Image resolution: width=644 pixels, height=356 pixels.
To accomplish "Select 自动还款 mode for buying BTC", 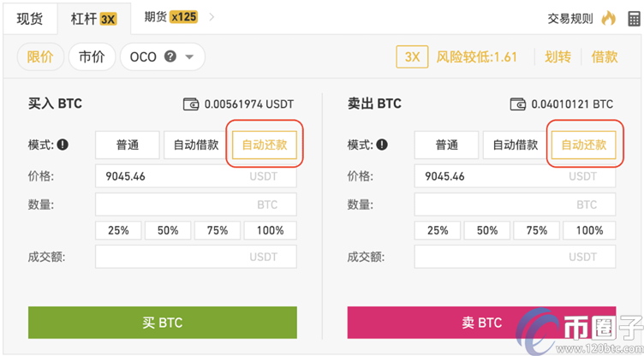I will coord(265,145).
